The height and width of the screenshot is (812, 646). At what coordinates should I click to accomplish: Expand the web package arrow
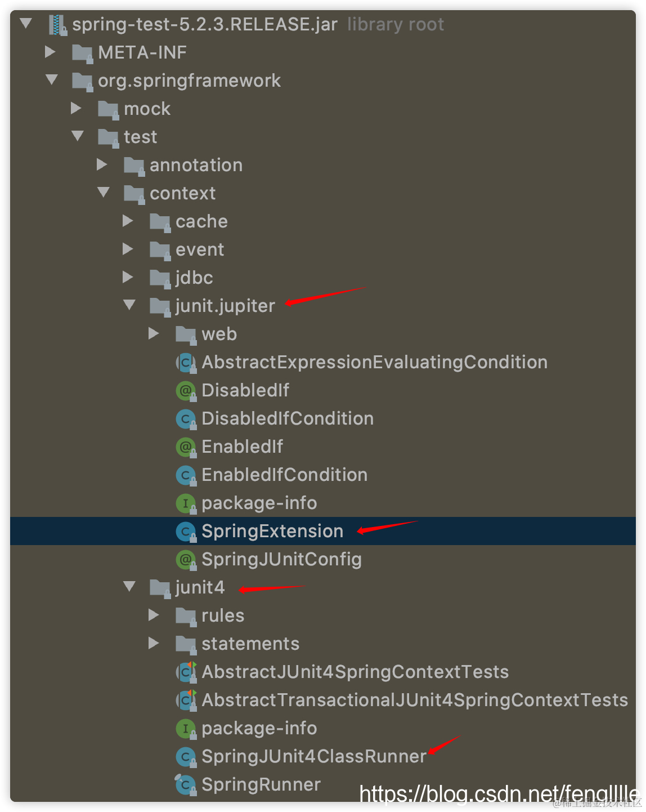pyautogui.click(x=154, y=333)
